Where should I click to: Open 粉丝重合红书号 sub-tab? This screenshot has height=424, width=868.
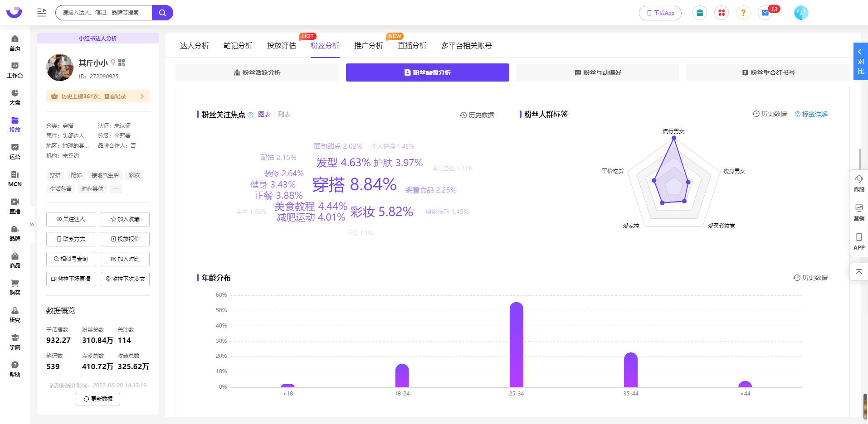pyautogui.click(x=768, y=72)
